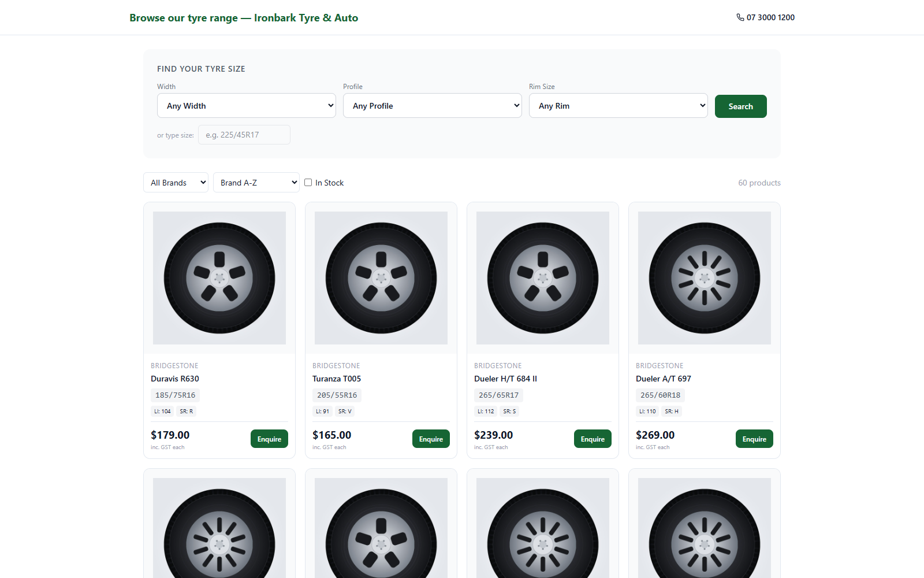Click the In Stock label text
This screenshot has height=578, width=924.
[329, 183]
